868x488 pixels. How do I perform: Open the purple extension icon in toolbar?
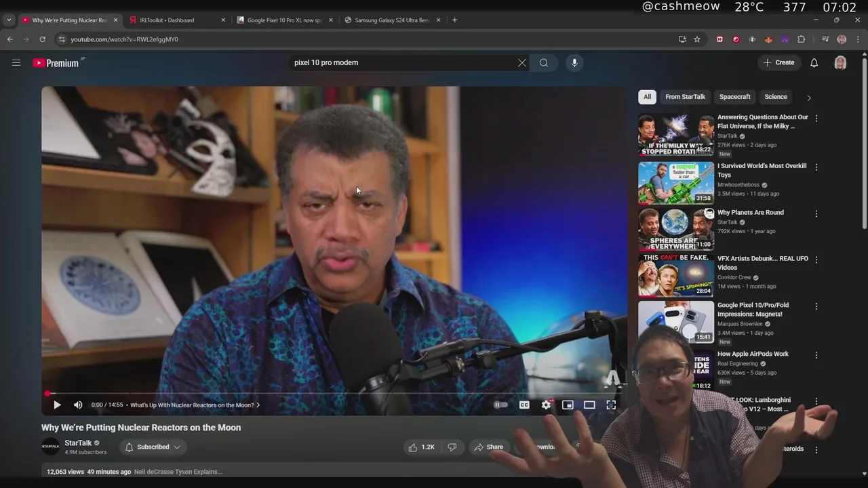(785, 39)
